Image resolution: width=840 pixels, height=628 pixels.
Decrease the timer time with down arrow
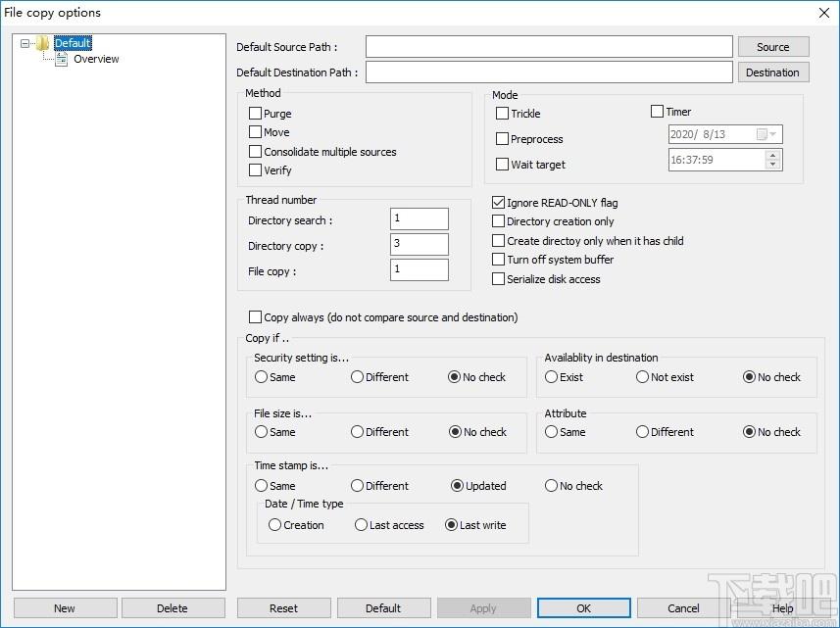tap(772, 165)
